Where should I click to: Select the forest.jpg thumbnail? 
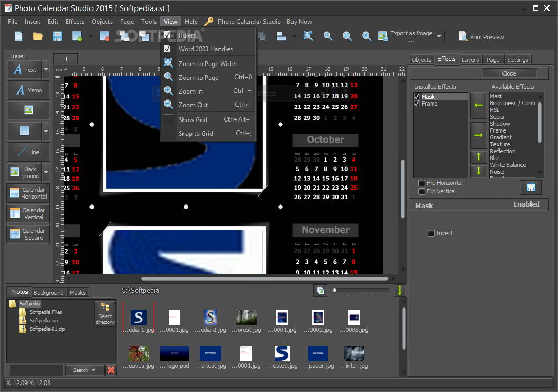point(246,321)
